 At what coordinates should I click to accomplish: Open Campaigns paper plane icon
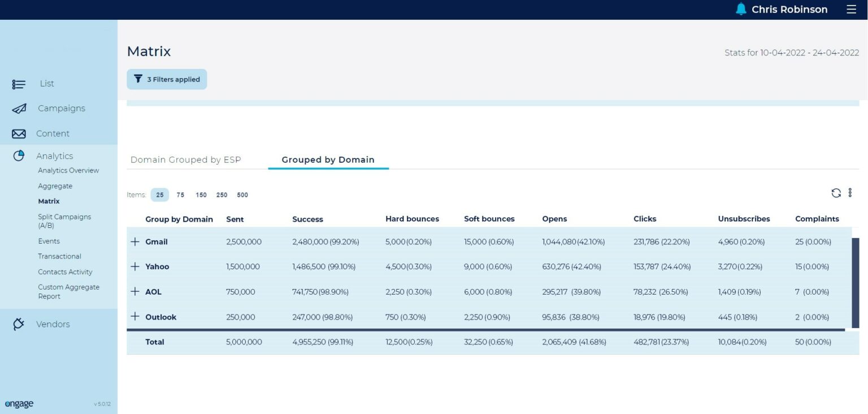tap(19, 109)
